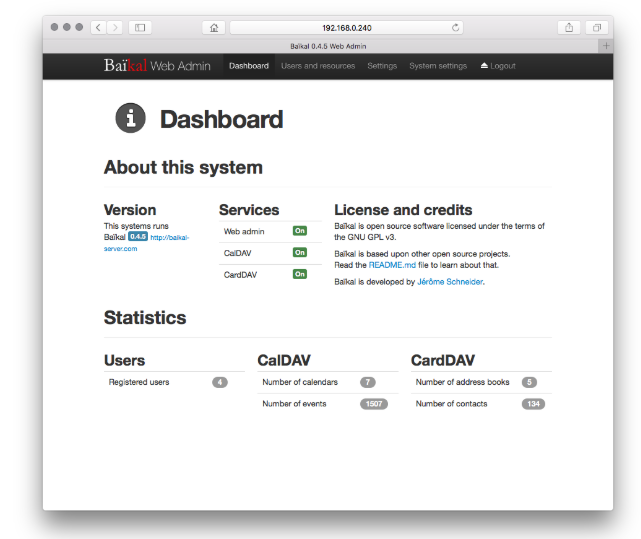Click the CardDAV On status badge

(300, 274)
